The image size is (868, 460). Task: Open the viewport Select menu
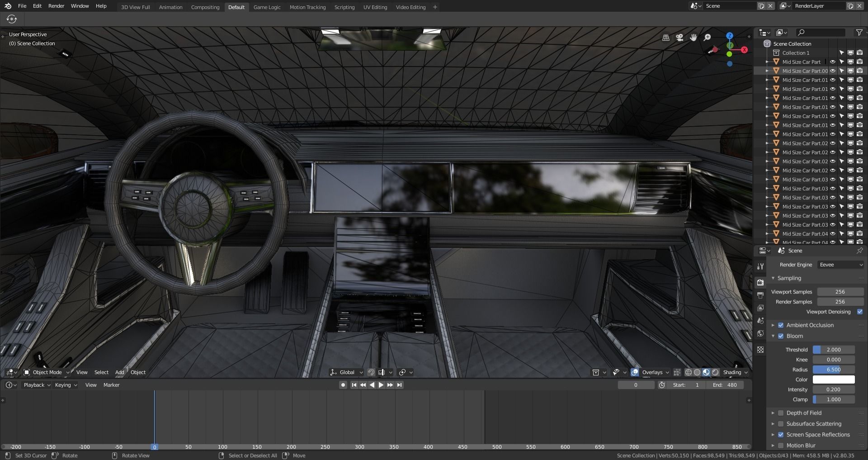coord(101,372)
